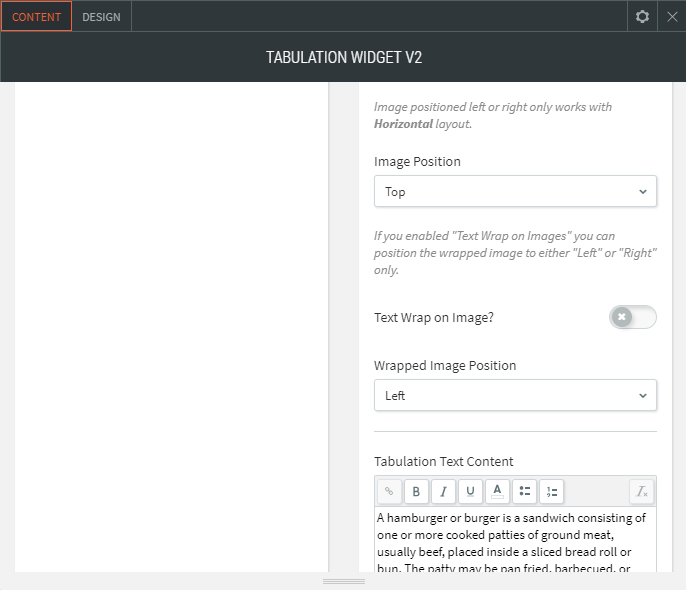Open the text color picker
This screenshot has height=590, width=686.
tap(497, 491)
